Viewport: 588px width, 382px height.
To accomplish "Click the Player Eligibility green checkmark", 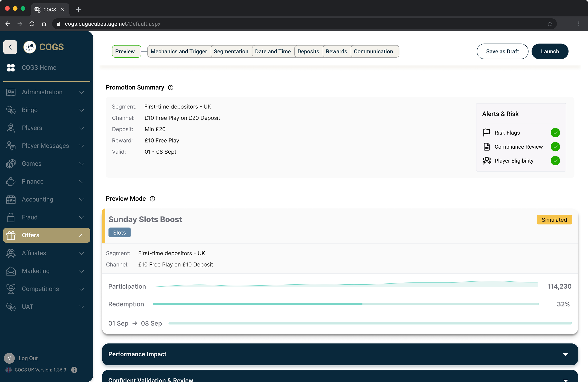I will 555,161.
